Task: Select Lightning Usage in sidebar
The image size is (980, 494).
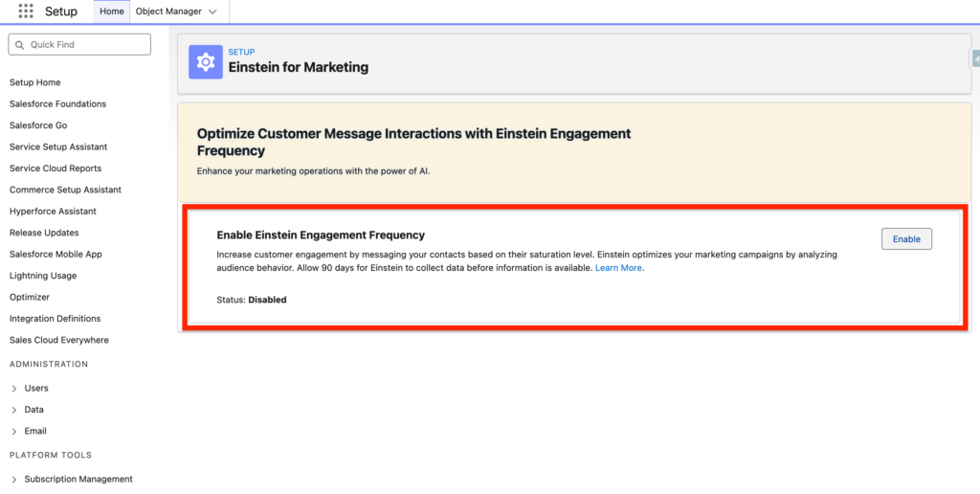Action: (x=43, y=276)
